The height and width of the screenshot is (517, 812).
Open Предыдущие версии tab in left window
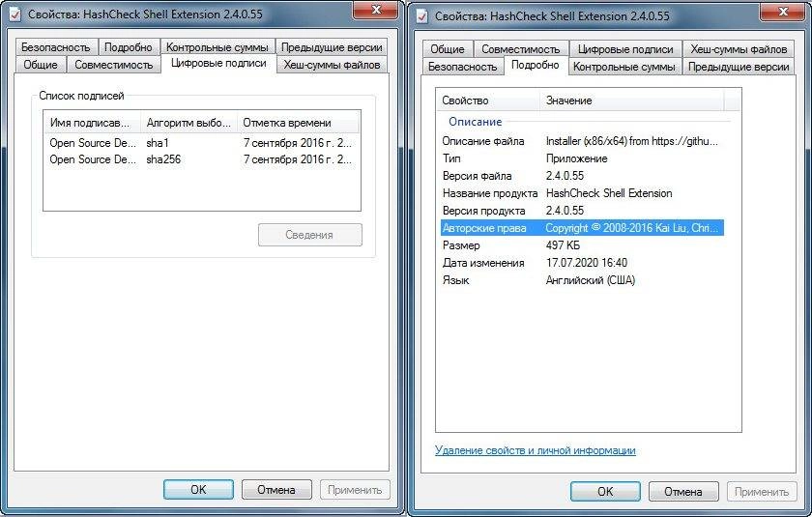[x=332, y=47]
